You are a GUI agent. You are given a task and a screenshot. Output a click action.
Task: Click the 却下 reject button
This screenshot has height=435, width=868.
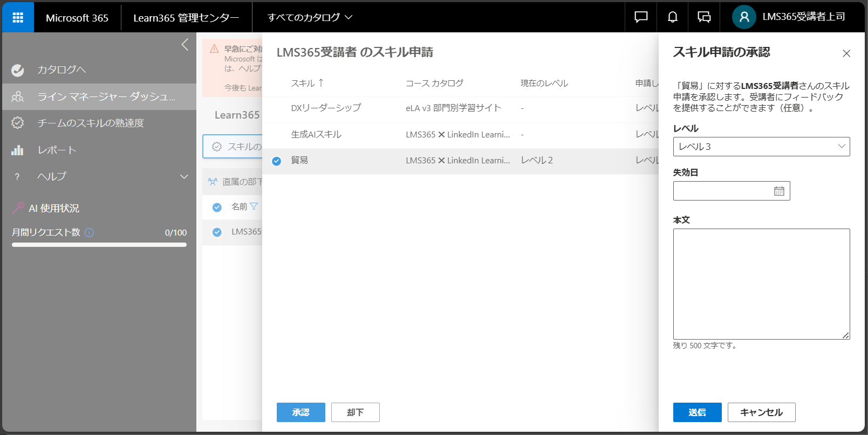coord(356,412)
